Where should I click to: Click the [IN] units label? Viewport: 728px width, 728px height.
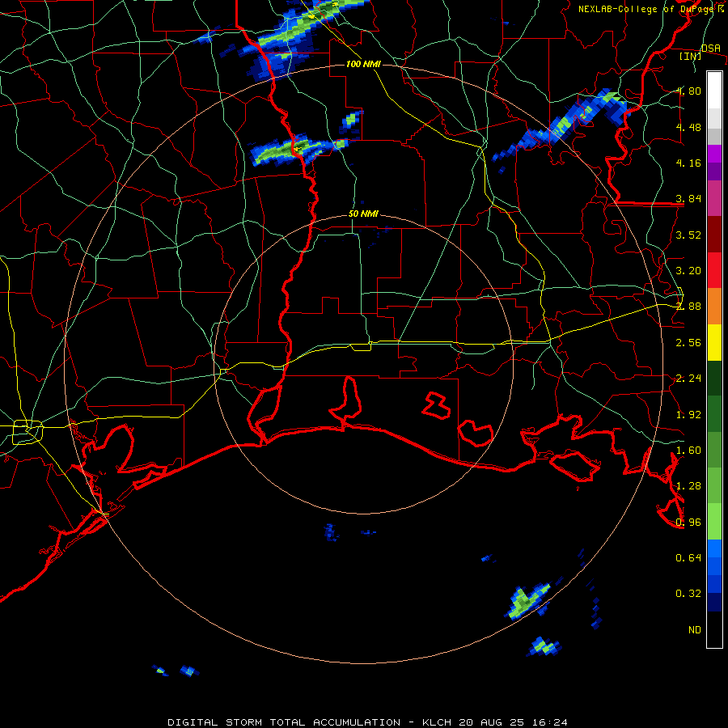(690, 57)
